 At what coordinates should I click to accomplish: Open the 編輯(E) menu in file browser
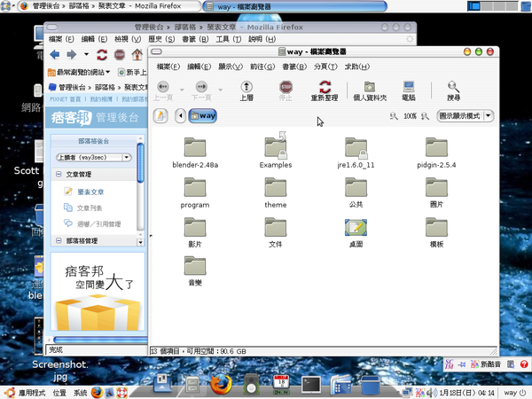click(x=199, y=66)
